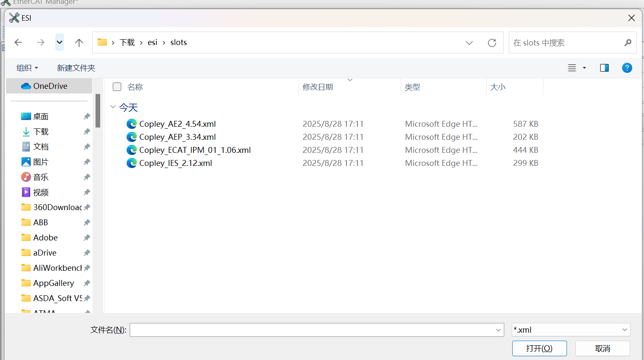Select file Copley_AE2_4.54.xml
The width and height of the screenshot is (644, 360).
pos(177,124)
